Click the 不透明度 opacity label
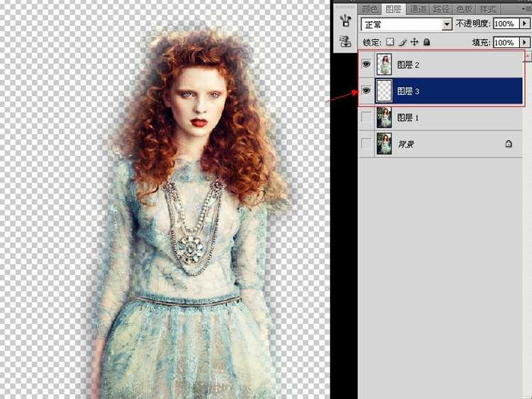This screenshot has height=399, width=532. 472,23
